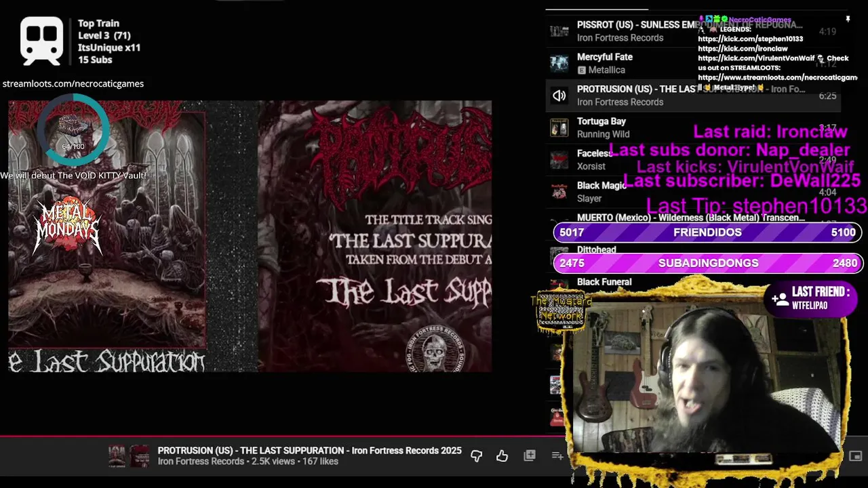Click the Faceless queue thumbnail
Image resolution: width=868 pixels, height=488 pixels.
(x=559, y=160)
